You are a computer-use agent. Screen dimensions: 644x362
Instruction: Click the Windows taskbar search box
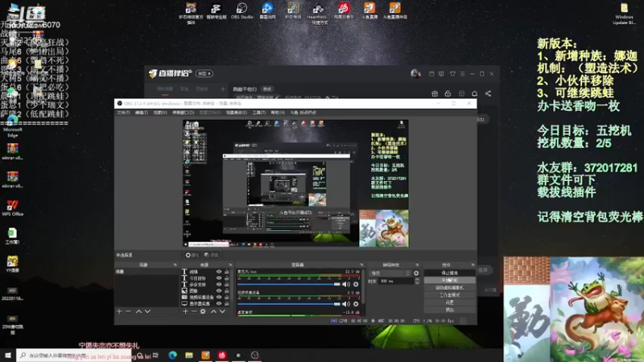click(74, 356)
